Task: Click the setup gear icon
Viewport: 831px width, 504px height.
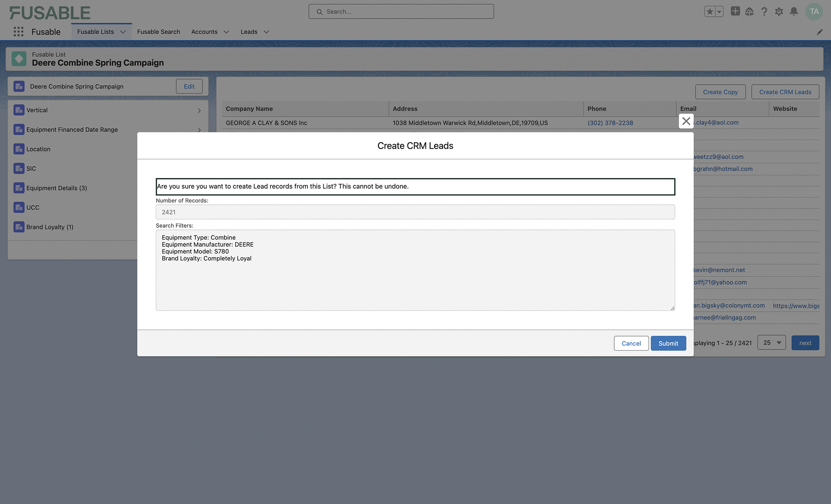Action: (x=779, y=11)
